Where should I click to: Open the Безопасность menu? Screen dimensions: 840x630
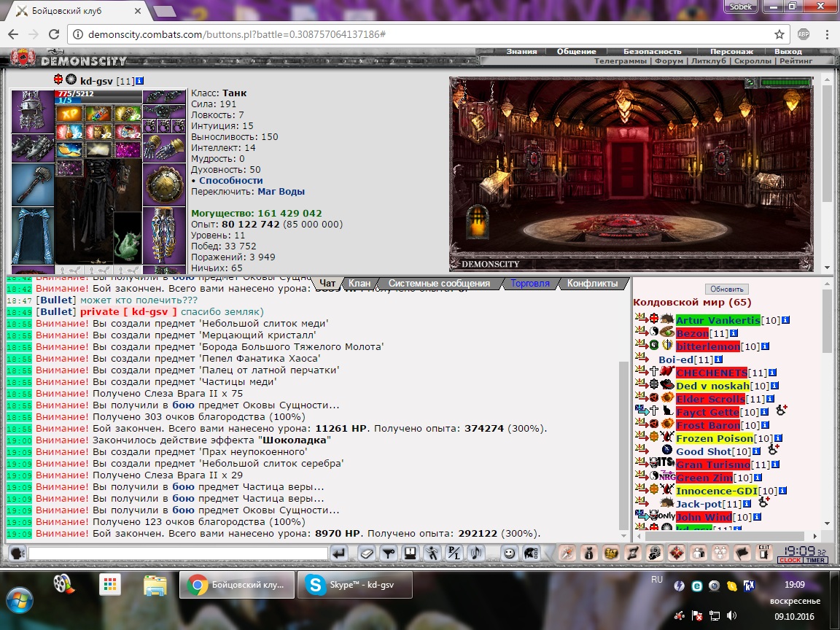(652, 52)
